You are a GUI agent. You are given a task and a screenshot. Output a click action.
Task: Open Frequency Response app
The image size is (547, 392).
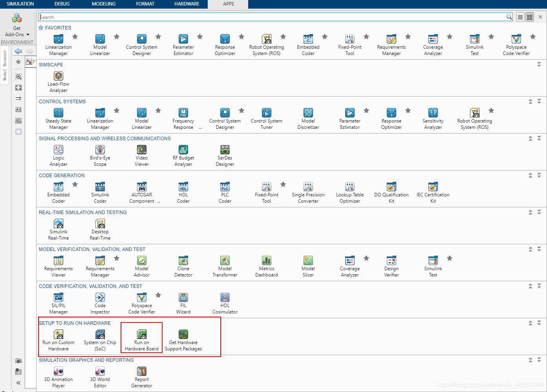click(x=183, y=119)
